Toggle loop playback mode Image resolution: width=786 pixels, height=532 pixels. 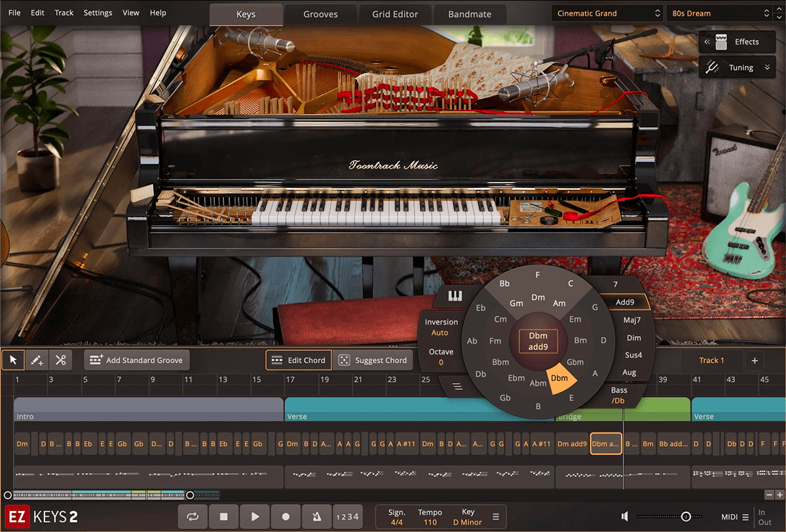tap(193, 517)
